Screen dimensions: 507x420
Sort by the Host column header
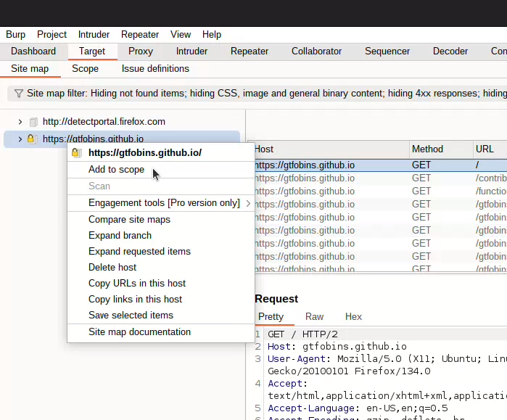coord(331,149)
